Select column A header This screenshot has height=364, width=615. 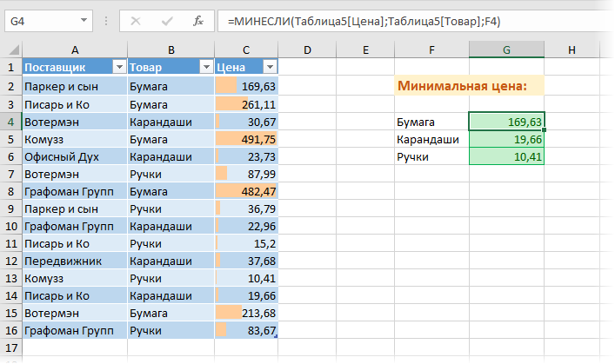click(x=75, y=50)
